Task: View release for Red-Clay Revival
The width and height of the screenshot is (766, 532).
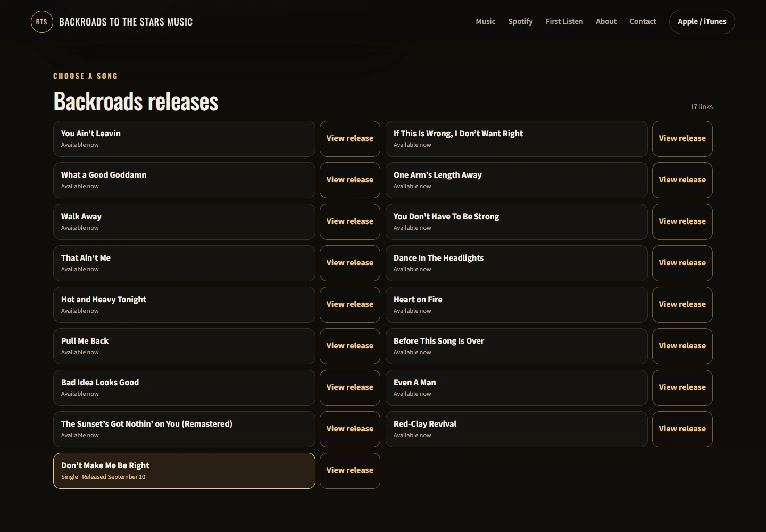Action: click(x=682, y=429)
